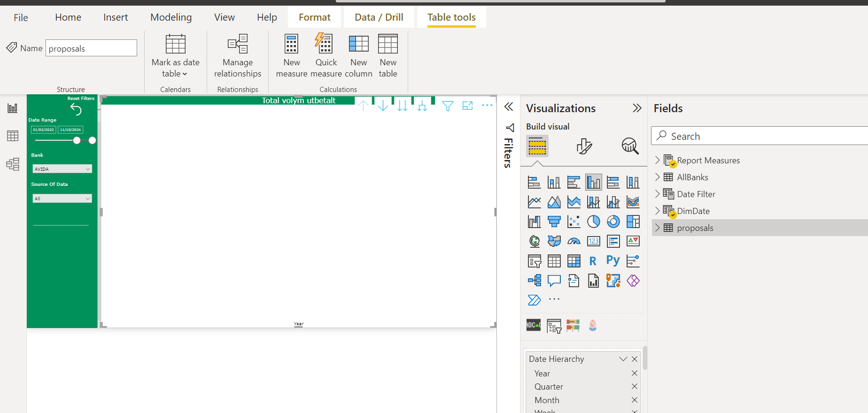Open the Data / Drill tab

click(x=379, y=17)
